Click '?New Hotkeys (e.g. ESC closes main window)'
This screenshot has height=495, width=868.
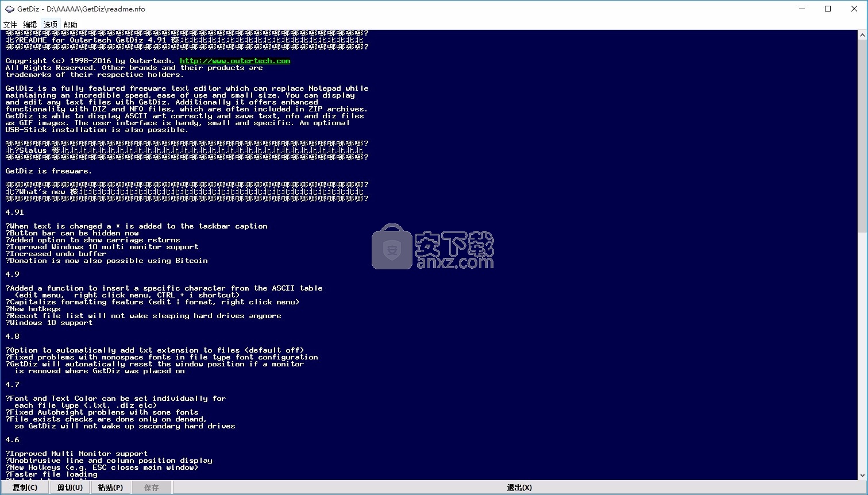[x=102, y=467]
